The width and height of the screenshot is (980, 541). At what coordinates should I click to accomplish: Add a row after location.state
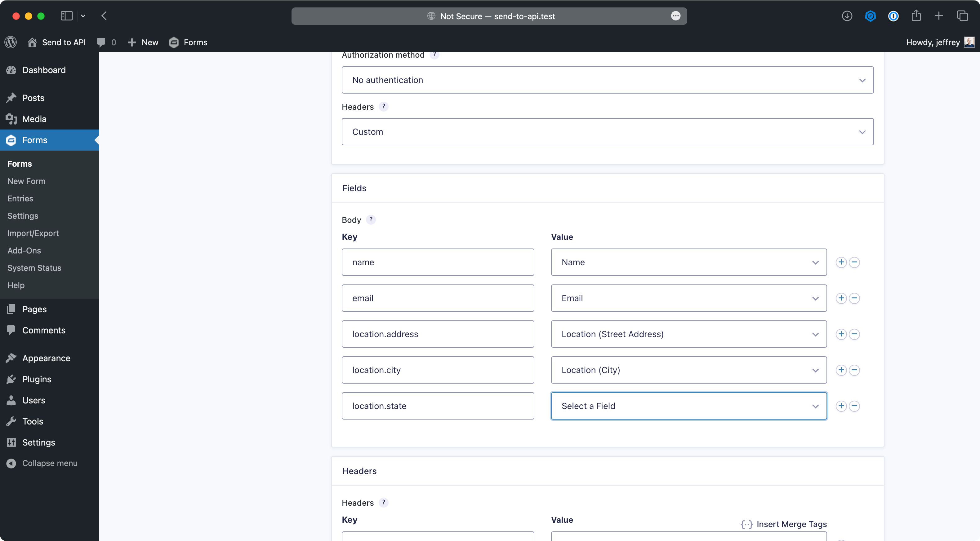pyautogui.click(x=841, y=406)
